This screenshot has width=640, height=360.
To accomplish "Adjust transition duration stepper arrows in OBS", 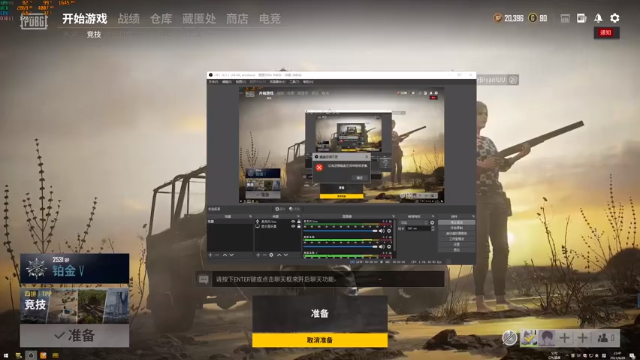I will (433, 229).
